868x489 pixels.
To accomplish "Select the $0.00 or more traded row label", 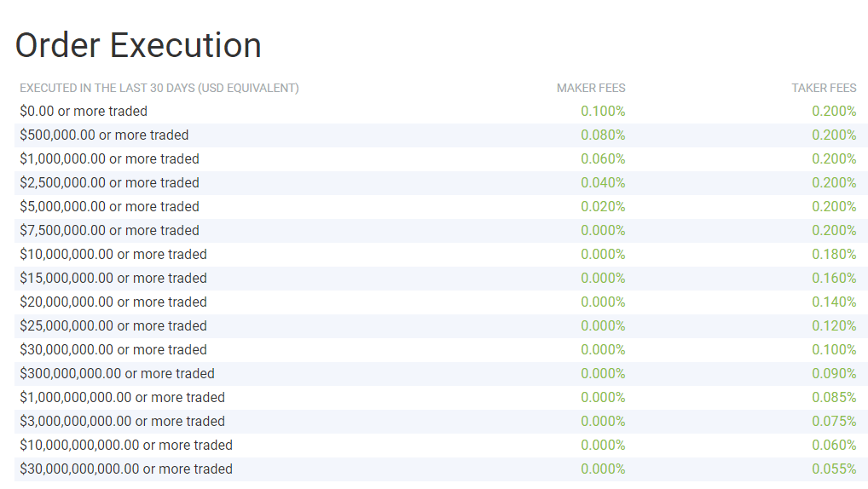I will tap(84, 111).
